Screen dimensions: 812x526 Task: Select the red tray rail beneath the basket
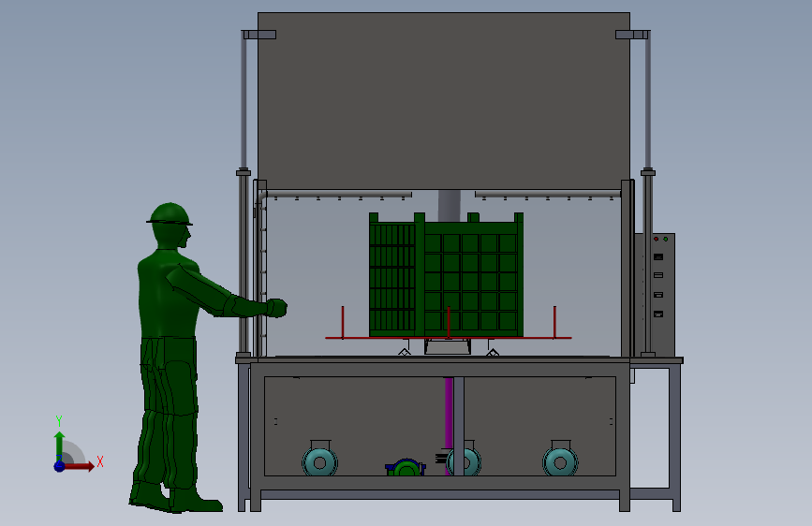click(449, 338)
